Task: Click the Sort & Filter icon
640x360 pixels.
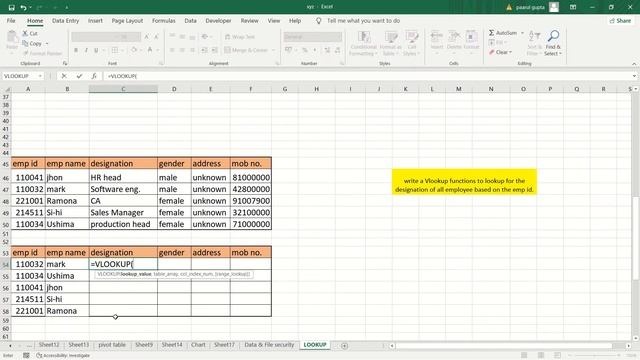Action: pyautogui.click(x=534, y=36)
